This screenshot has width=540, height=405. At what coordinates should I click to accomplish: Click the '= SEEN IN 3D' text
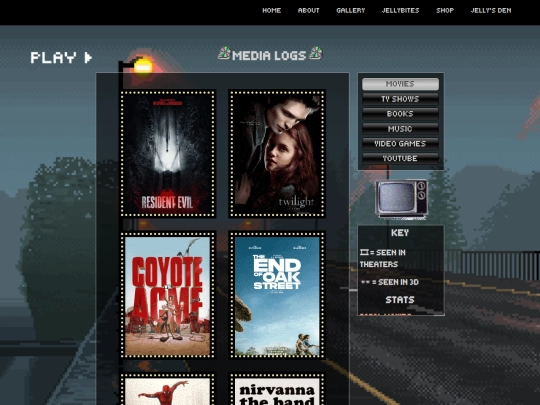pyautogui.click(x=395, y=282)
